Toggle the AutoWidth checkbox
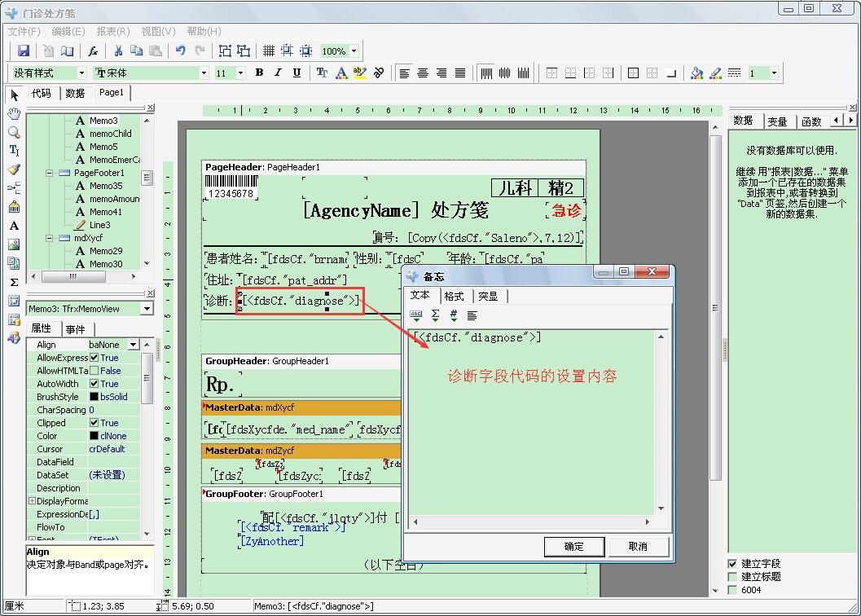861x616 pixels. (x=94, y=384)
